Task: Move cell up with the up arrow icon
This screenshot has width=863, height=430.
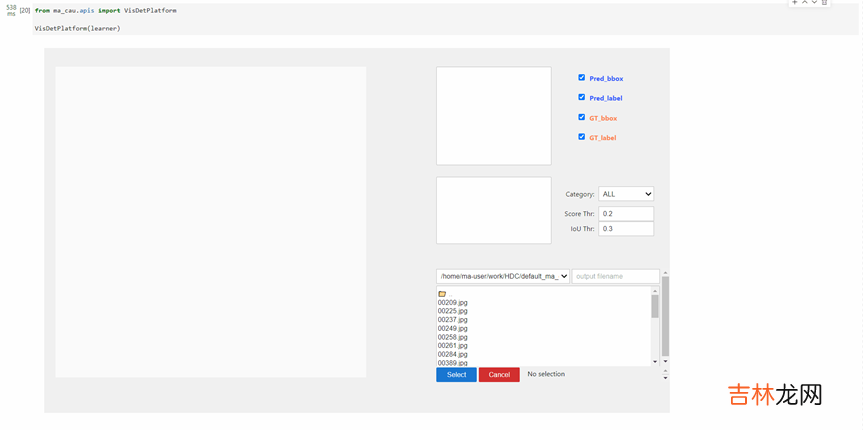Action: (805, 3)
